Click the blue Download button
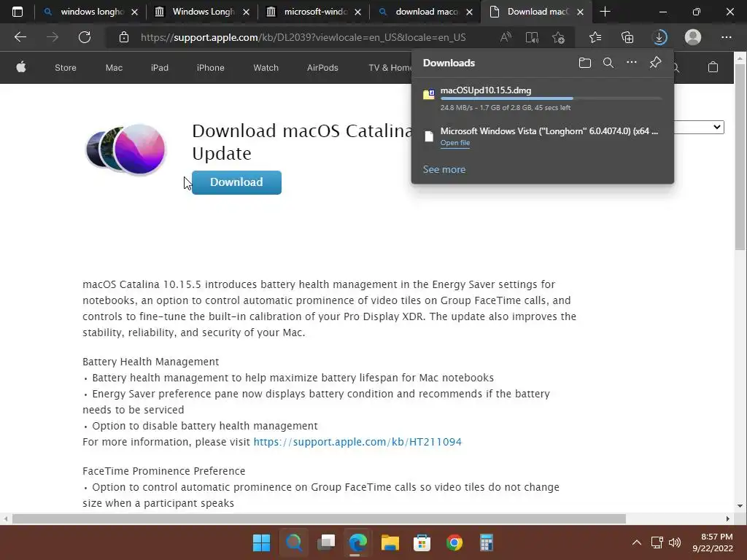This screenshot has height=560, width=747. 236,182
